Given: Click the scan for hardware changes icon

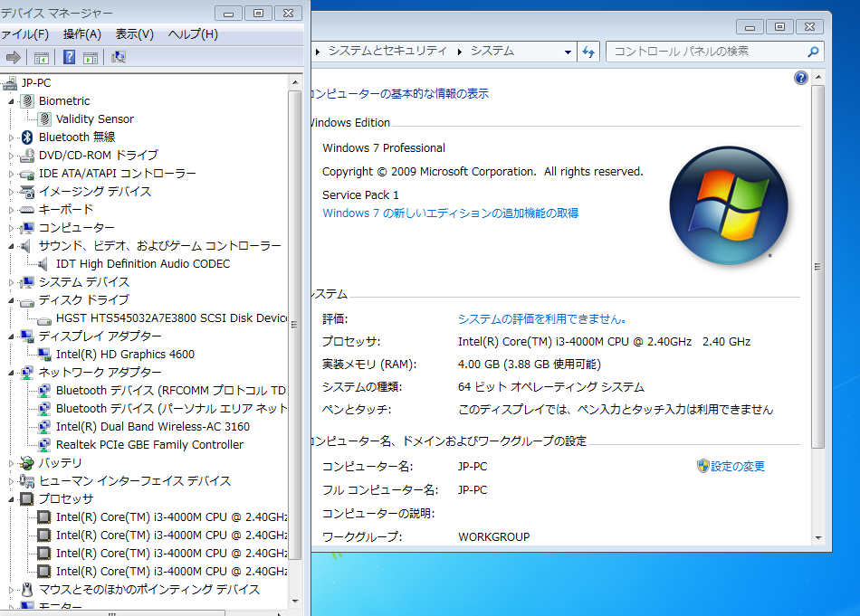Looking at the screenshot, I should point(119,57).
